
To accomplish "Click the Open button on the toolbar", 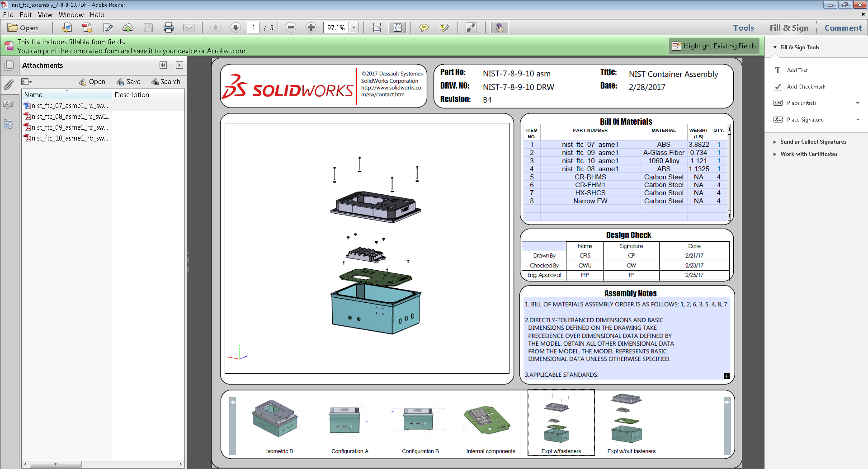I will pos(26,28).
